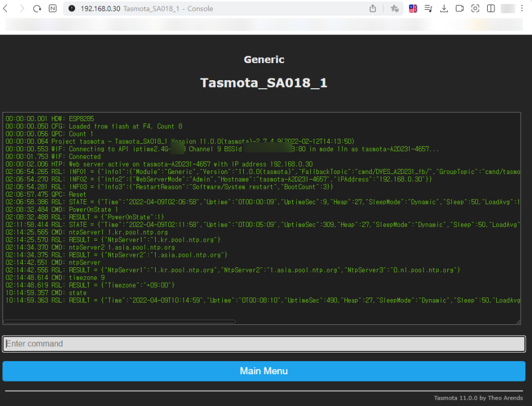
Task: Click the INFO2 WebServerMode log line
Action: click(219, 179)
